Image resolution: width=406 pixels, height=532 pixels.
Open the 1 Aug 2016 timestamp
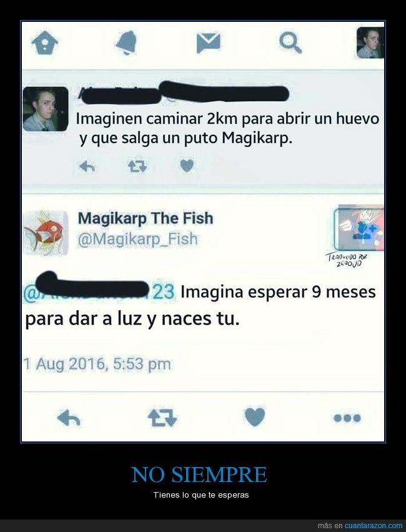click(x=97, y=364)
